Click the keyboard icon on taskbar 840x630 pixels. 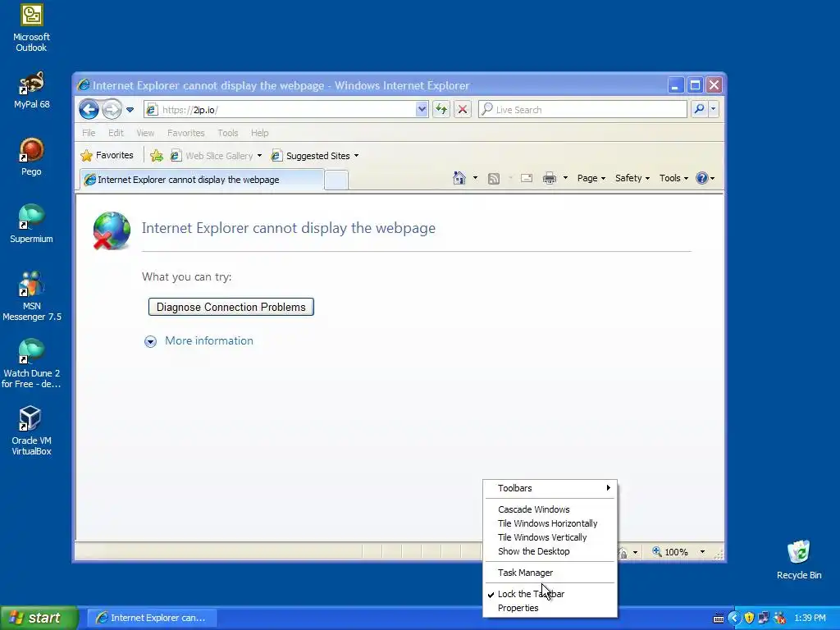tap(719, 619)
